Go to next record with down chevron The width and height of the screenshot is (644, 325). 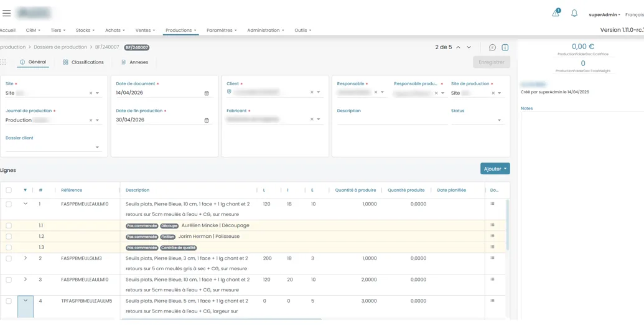pos(469,47)
